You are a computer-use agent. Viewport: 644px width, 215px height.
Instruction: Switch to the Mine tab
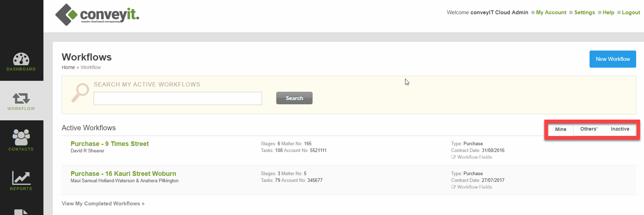coord(560,129)
